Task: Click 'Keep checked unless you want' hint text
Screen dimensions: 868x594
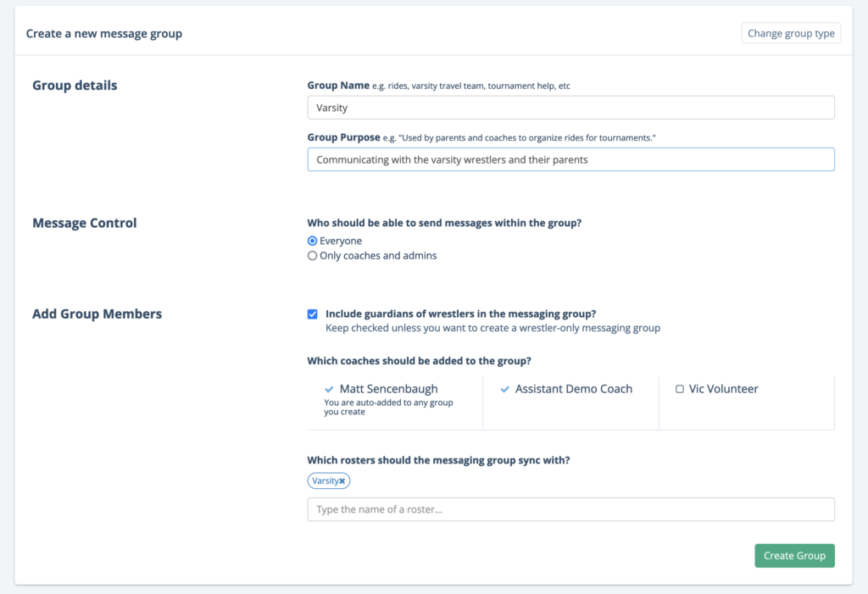Action: pyautogui.click(x=492, y=328)
